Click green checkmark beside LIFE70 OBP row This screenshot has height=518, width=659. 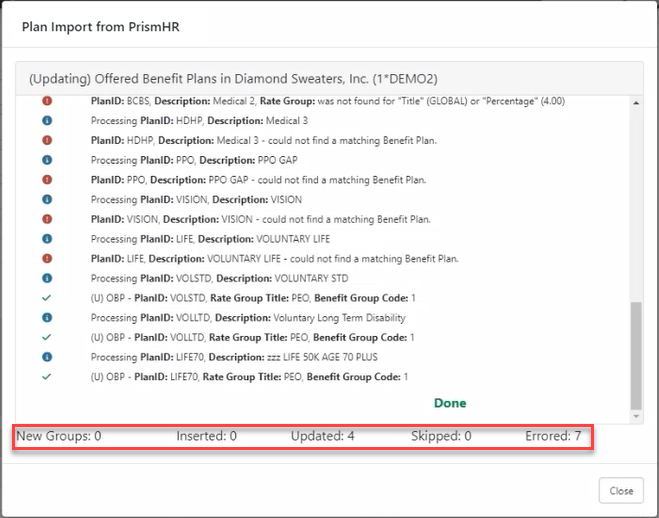tap(47, 376)
